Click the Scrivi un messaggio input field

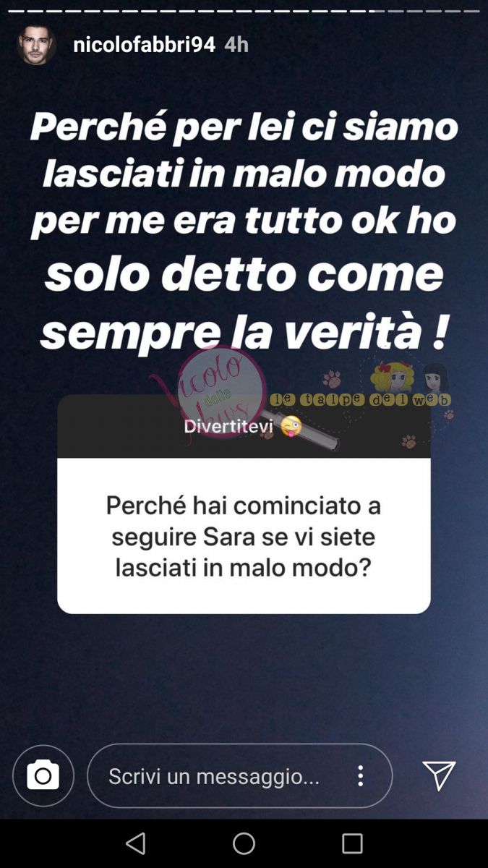coord(240,776)
